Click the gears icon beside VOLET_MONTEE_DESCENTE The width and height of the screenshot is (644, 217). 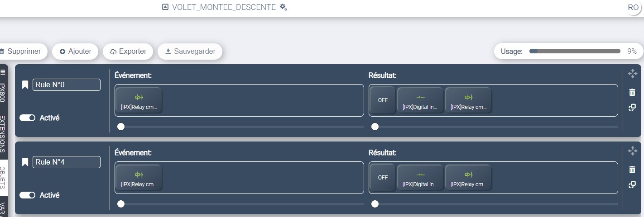[284, 7]
